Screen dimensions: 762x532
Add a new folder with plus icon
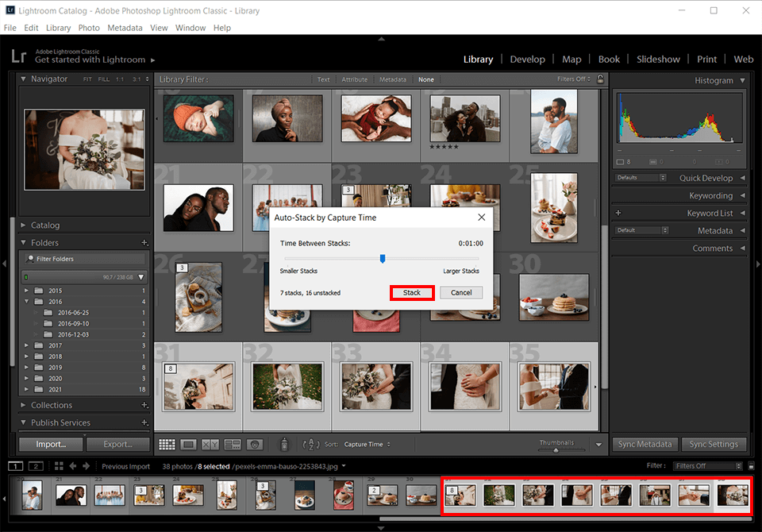coord(144,243)
